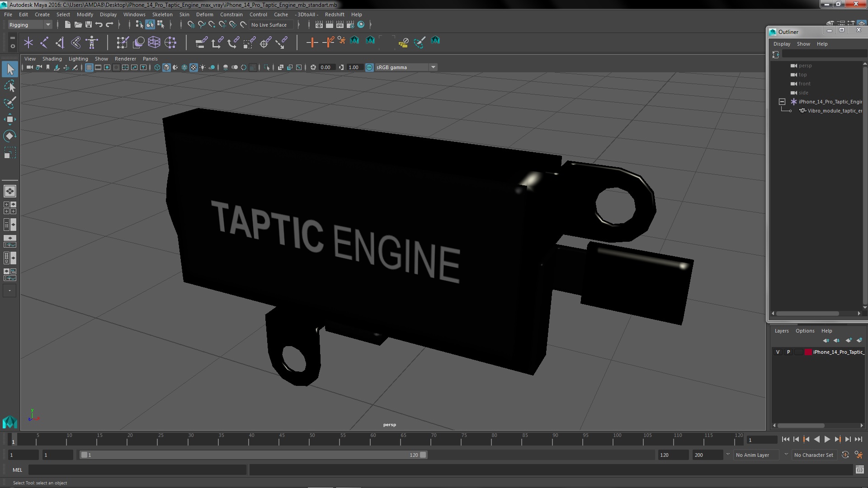Image resolution: width=868 pixels, height=488 pixels.
Task: Click the Create Joint shelf icon
Action: tap(44, 42)
